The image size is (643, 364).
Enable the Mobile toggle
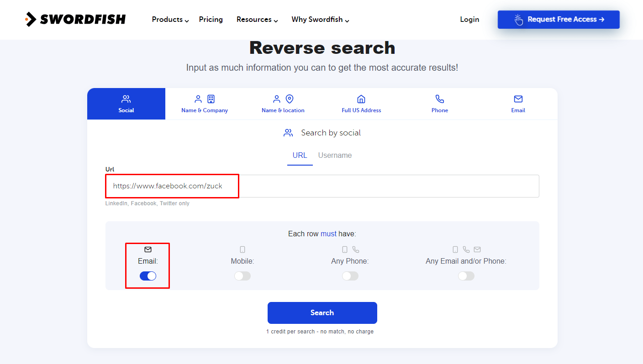[x=242, y=276]
